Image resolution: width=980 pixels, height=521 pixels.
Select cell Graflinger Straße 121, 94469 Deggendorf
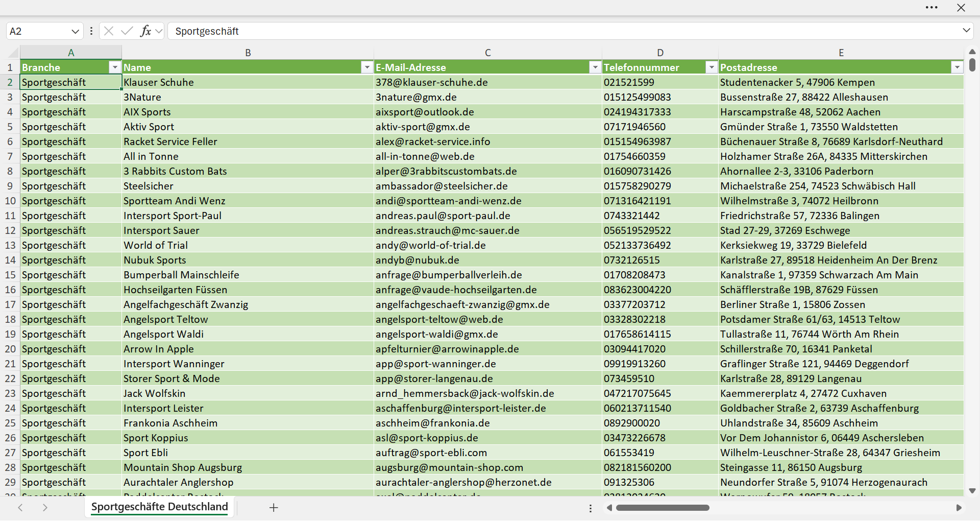pos(841,364)
